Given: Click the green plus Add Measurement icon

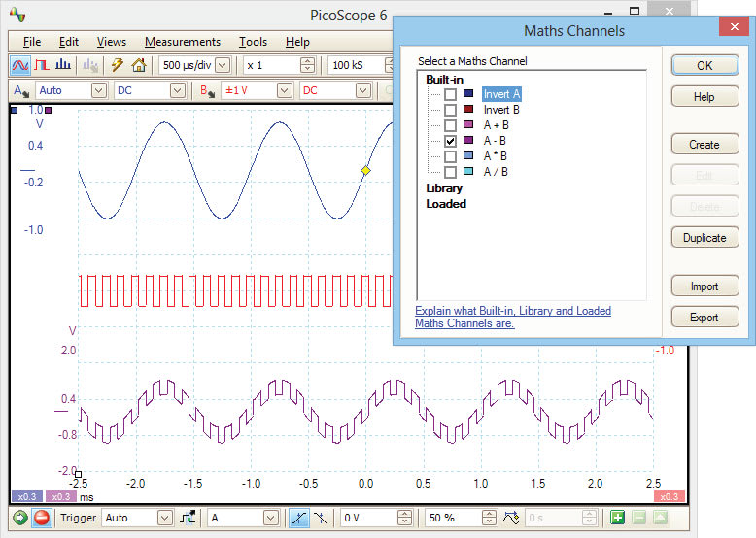Looking at the screenshot, I should (x=618, y=518).
